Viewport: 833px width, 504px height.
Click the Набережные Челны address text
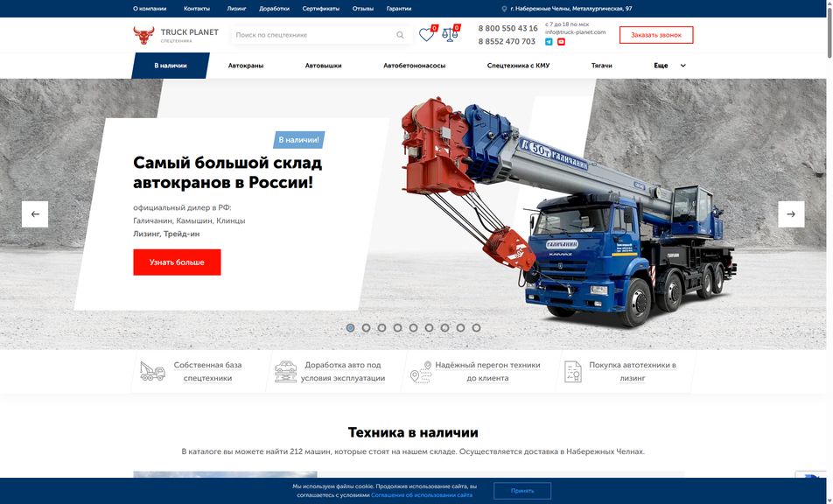click(x=571, y=9)
